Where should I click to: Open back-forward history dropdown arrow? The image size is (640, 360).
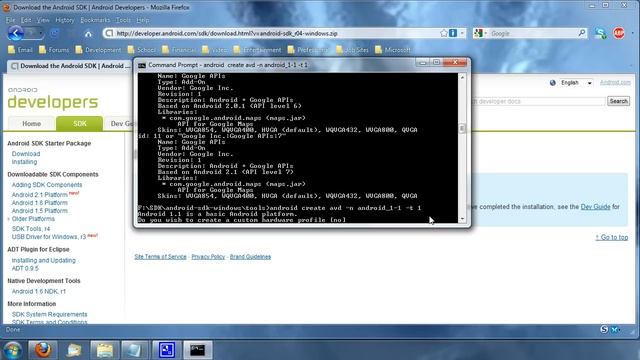[40, 33]
